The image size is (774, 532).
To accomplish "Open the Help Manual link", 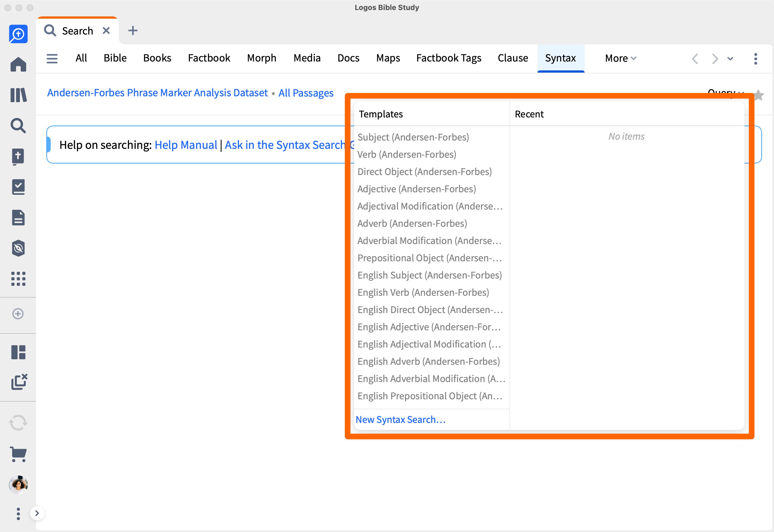I will click(x=186, y=145).
